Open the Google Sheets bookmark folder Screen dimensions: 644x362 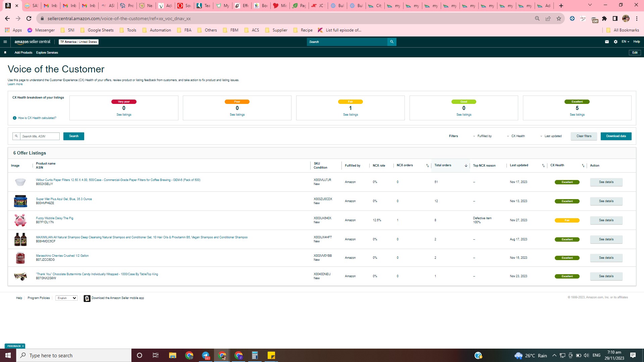point(97,30)
